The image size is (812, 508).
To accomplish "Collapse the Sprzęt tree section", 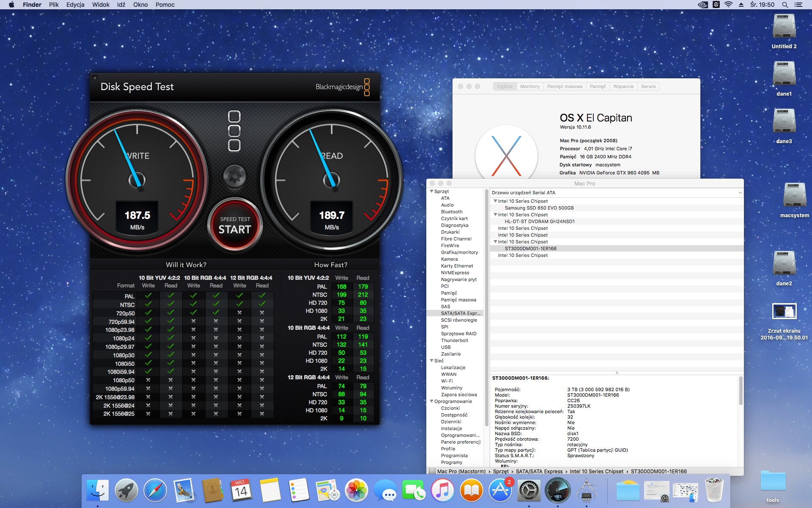I will point(432,191).
